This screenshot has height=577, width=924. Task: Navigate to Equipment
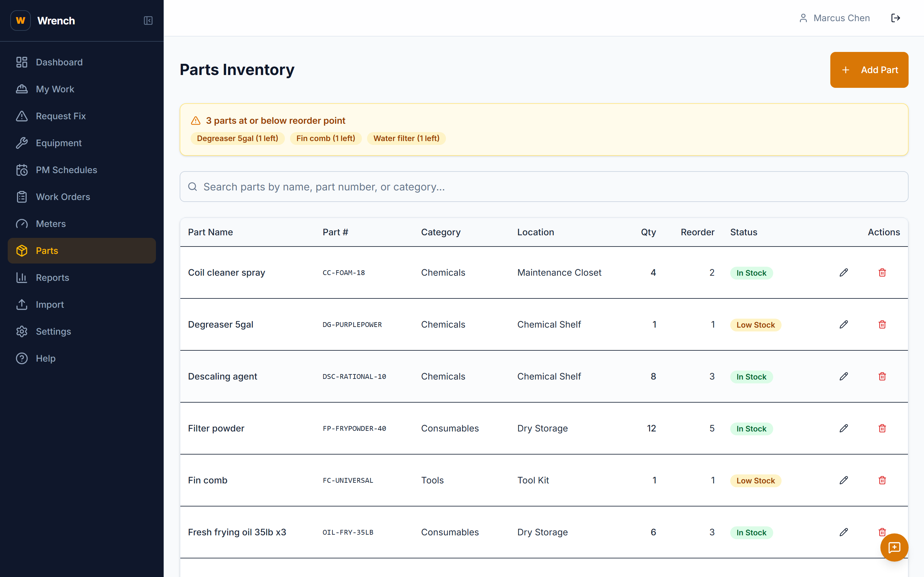59,143
